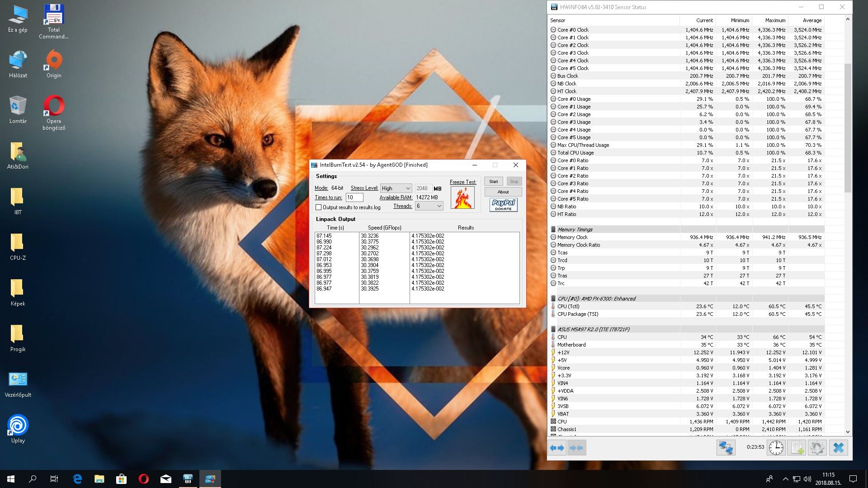
Task: Click the HWiNFO remote network monitoring icon
Action: tap(726, 448)
